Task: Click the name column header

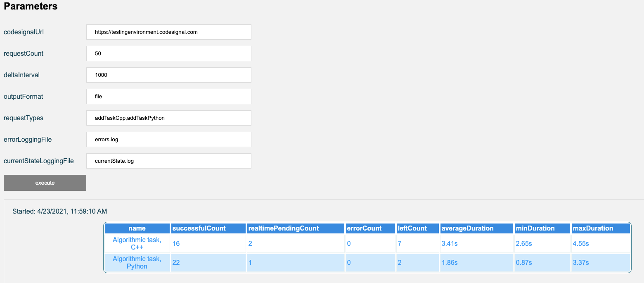Action: click(137, 228)
